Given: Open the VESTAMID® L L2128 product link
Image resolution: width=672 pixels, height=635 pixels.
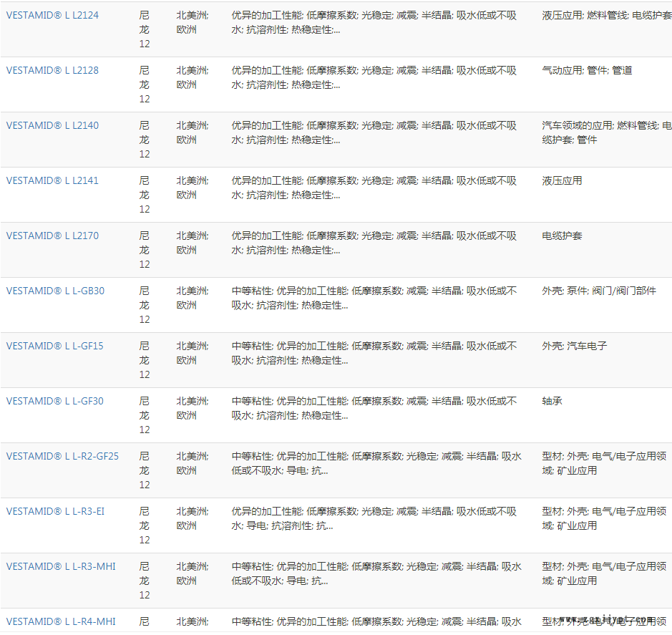Looking at the screenshot, I should (52, 70).
